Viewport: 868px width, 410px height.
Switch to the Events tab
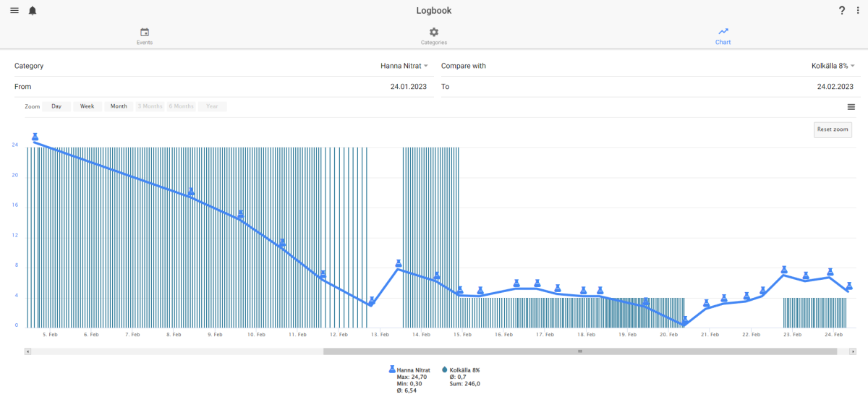145,37
